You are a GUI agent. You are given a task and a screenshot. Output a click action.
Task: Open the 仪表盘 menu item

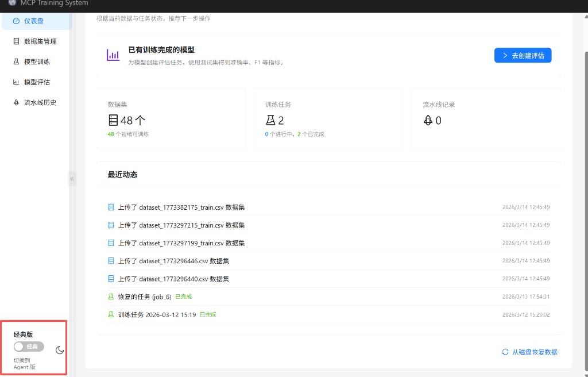37,21
